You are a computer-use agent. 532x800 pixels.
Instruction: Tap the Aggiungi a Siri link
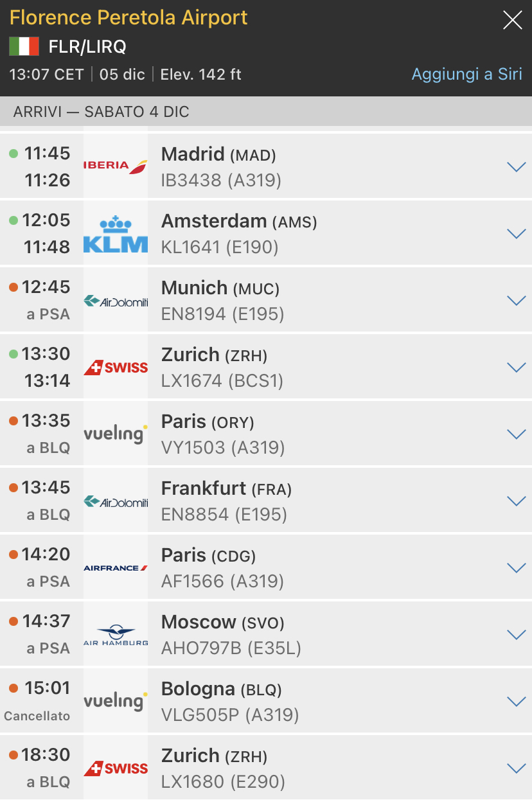click(x=466, y=74)
